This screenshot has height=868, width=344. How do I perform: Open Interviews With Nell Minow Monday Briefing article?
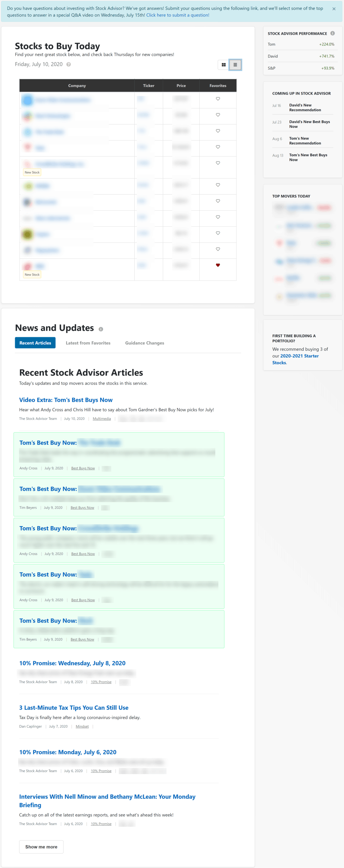107,801
